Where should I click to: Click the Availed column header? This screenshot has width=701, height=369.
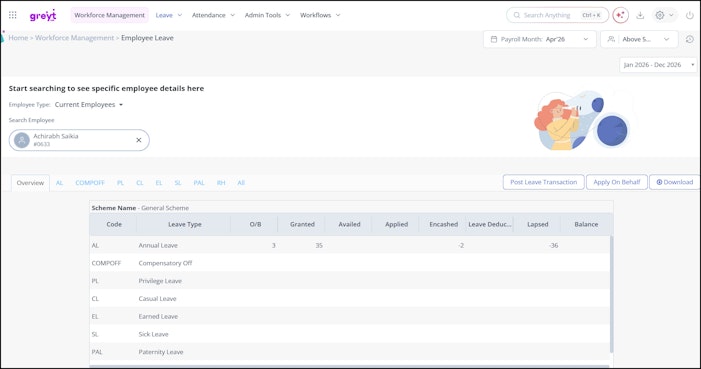[x=349, y=225]
